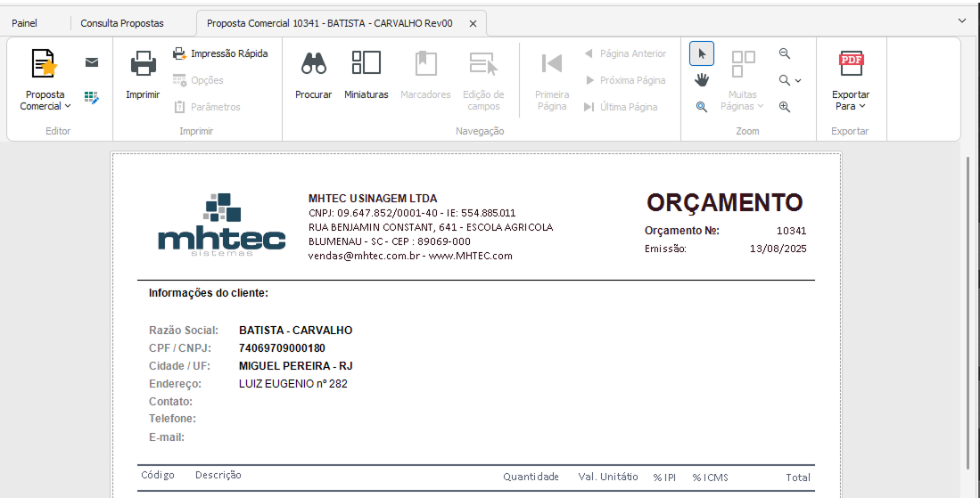Image resolution: width=980 pixels, height=498 pixels.
Task: Click the Impressão Rápida button
Action: point(220,53)
